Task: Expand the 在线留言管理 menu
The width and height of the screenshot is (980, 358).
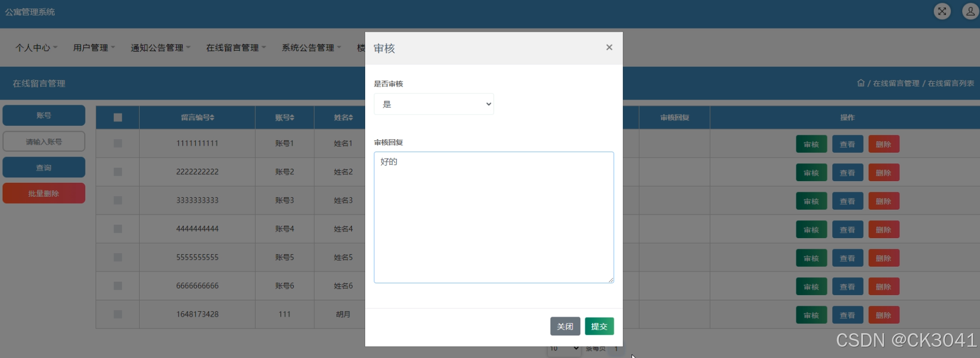Action: click(x=236, y=48)
